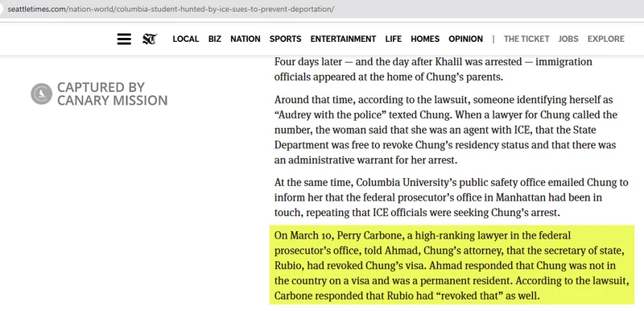Image resolution: width=644 pixels, height=311 pixels.
Task: Open the BIZ section
Action: tap(214, 39)
